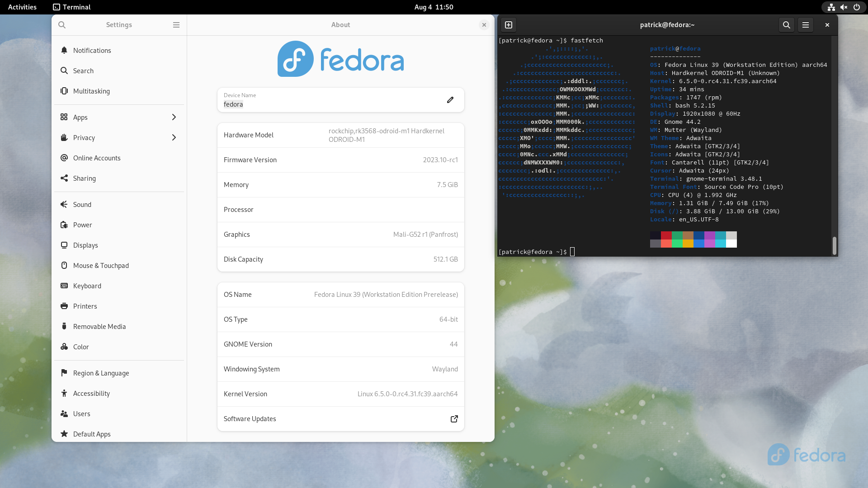Click the Memory value 7.5 GiB

coord(448,185)
